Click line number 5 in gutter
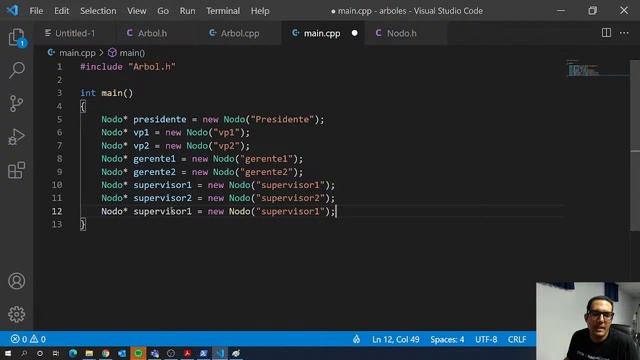 pyautogui.click(x=60, y=119)
